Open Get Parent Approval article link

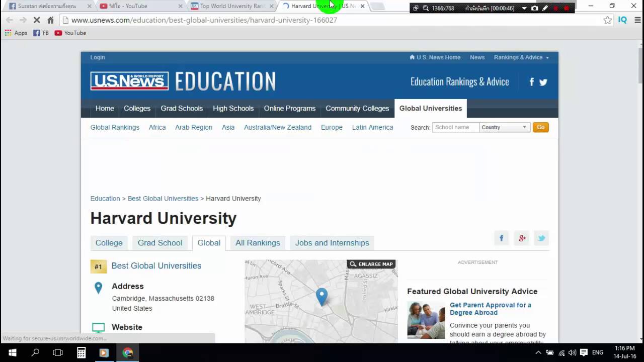tap(491, 309)
